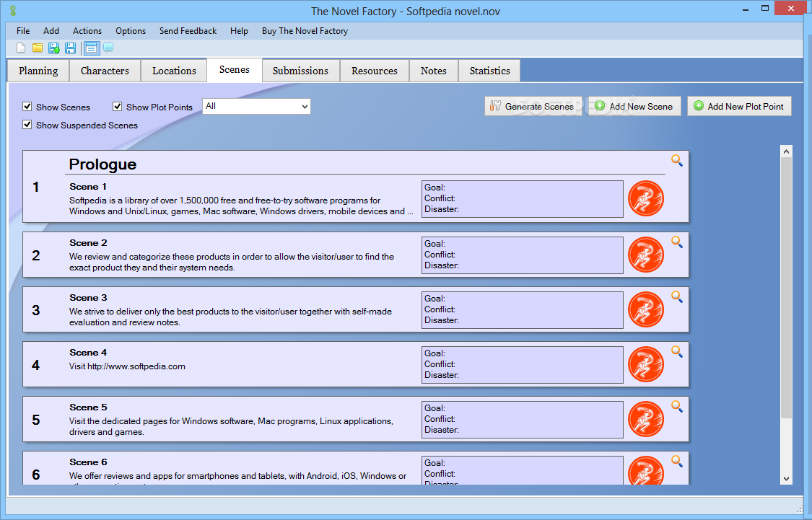This screenshot has height=520, width=812.
Task: Click the Save As green-arrow floppy icon
Action: 54,48
